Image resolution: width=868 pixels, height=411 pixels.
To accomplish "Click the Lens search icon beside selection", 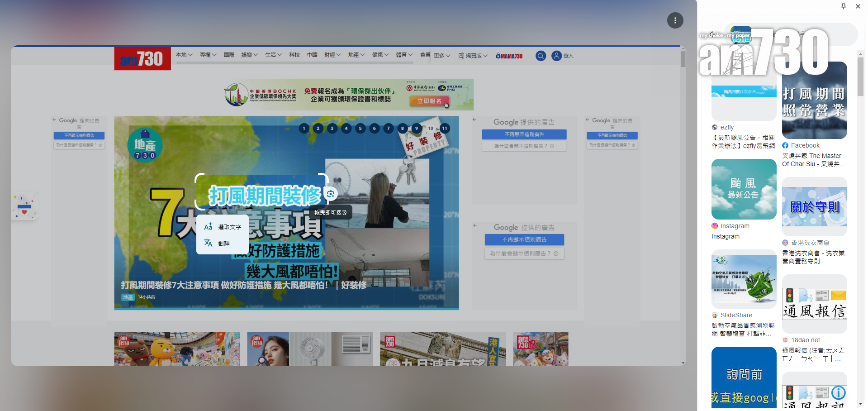I will tap(331, 194).
